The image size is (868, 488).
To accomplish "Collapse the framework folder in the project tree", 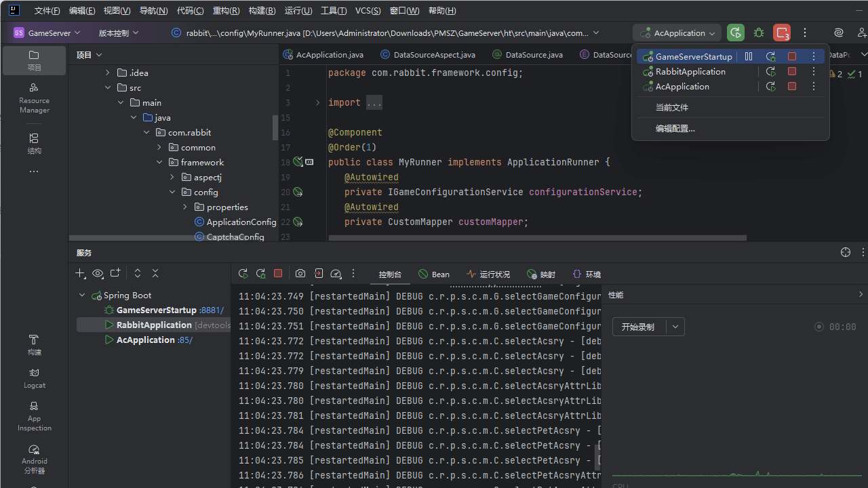I will 160,163.
